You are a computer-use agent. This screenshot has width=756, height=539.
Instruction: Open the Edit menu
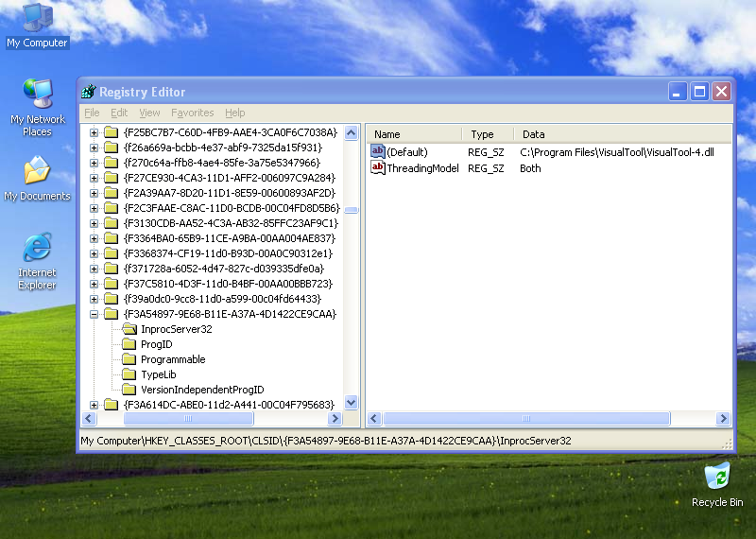coord(119,113)
